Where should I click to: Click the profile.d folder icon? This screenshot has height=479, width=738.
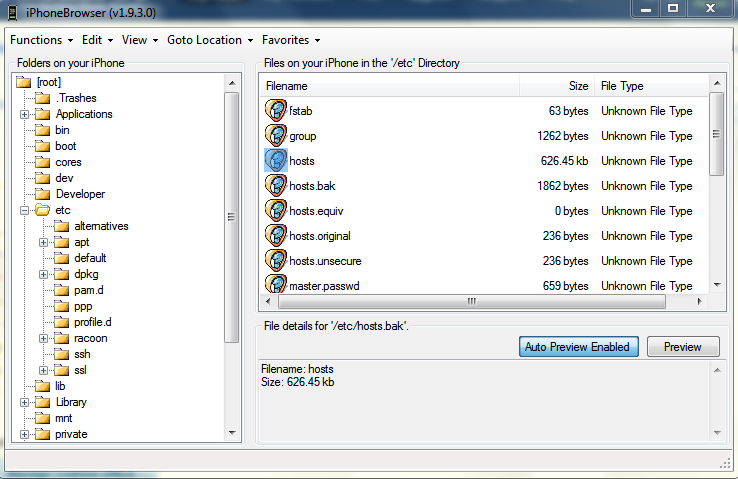click(x=62, y=322)
